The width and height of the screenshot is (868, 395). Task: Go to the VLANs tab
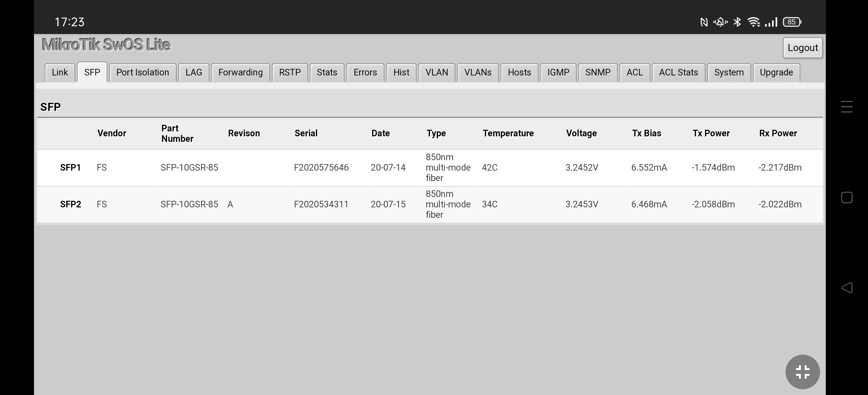[478, 72]
